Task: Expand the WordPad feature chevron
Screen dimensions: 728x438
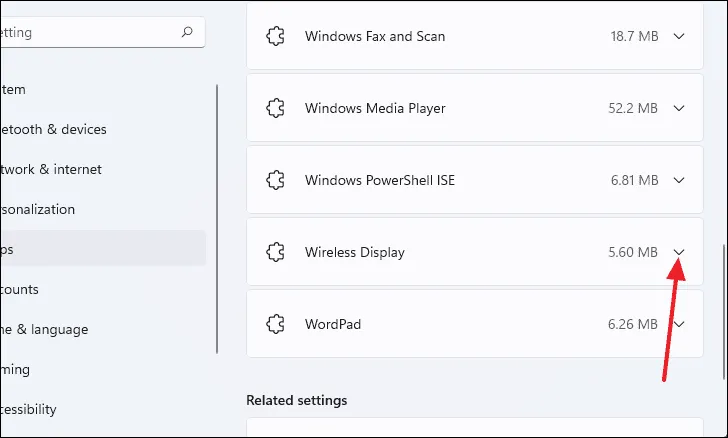Action: click(x=680, y=324)
